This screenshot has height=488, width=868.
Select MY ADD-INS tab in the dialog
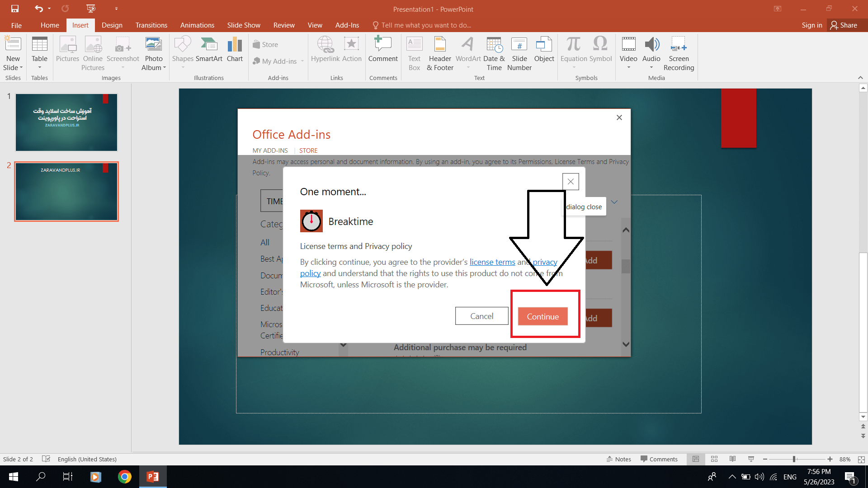(x=270, y=150)
